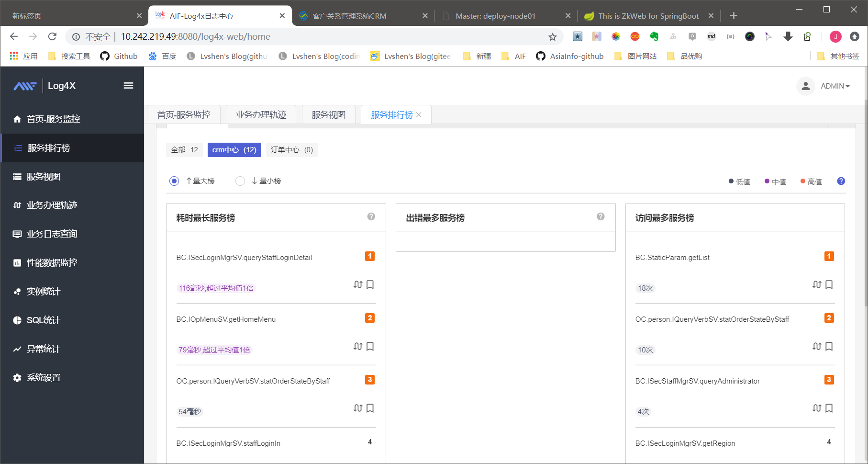The image size is (868, 464).
Task: Select the 最大榜 radio option
Action: 174,181
